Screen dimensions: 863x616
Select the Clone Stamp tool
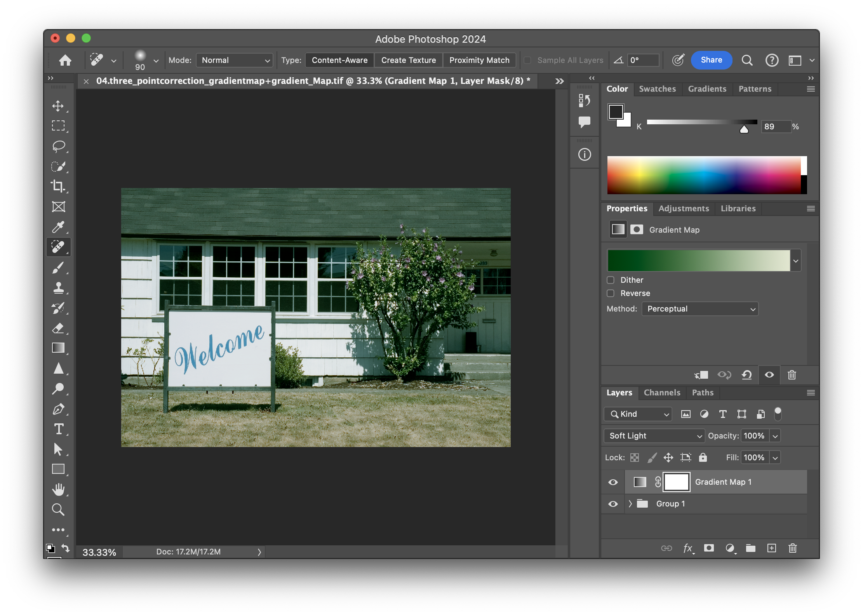(x=58, y=287)
